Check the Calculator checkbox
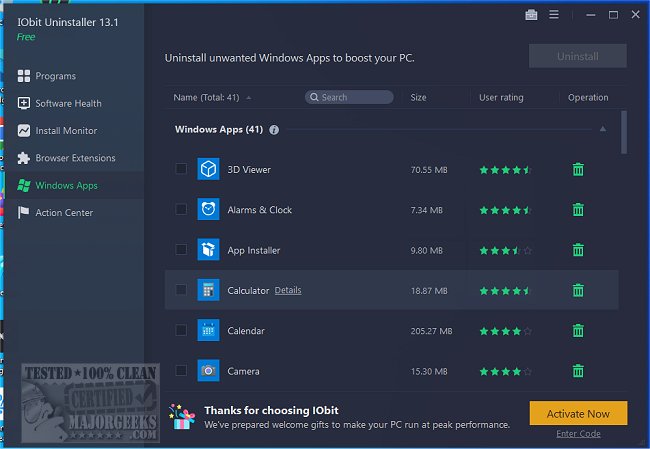This screenshot has height=449, width=650. pyautogui.click(x=181, y=289)
